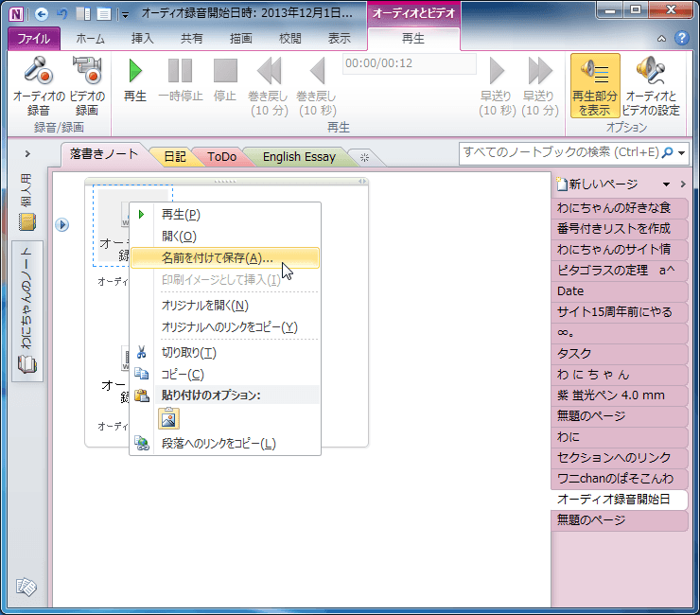The width and height of the screenshot is (700, 615).
Task: Click the playback time field 00:00/00:12
Action: click(410, 63)
